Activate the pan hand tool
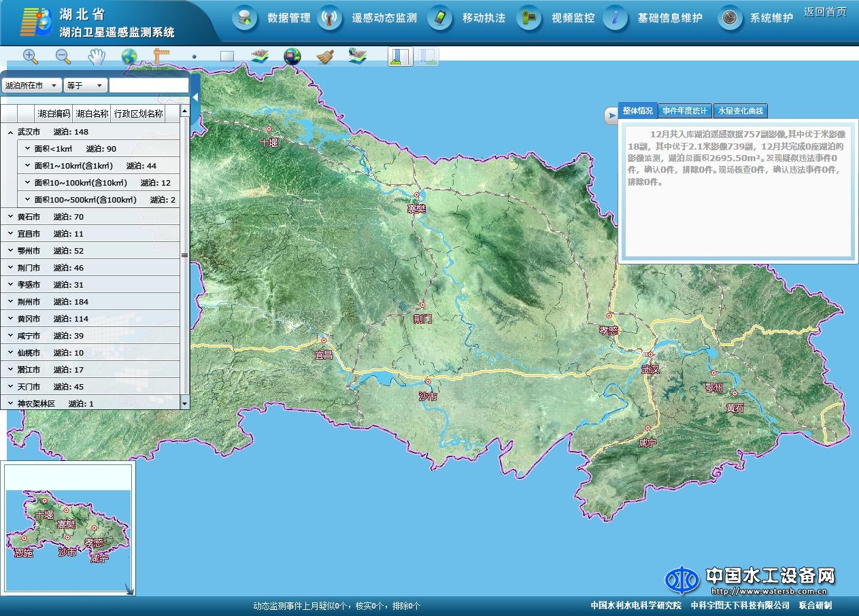The width and height of the screenshot is (859, 616). (x=97, y=56)
